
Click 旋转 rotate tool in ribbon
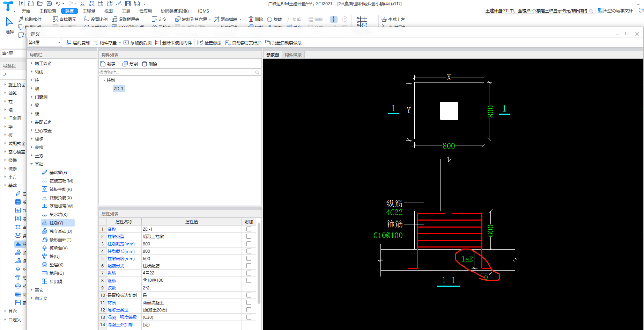pos(274,19)
